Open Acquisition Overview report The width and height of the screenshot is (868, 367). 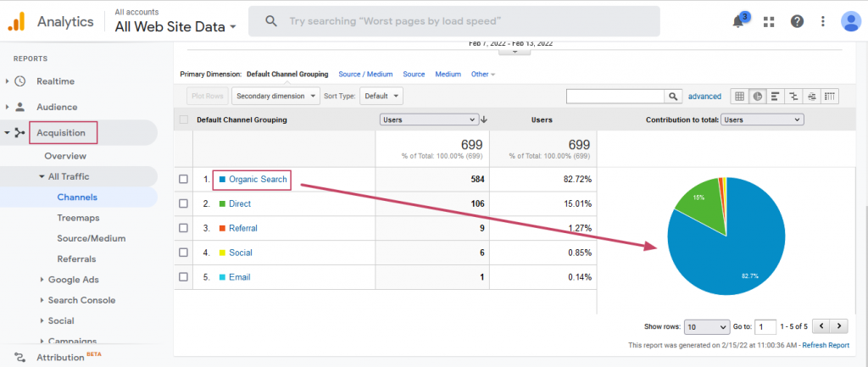tap(65, 156)
